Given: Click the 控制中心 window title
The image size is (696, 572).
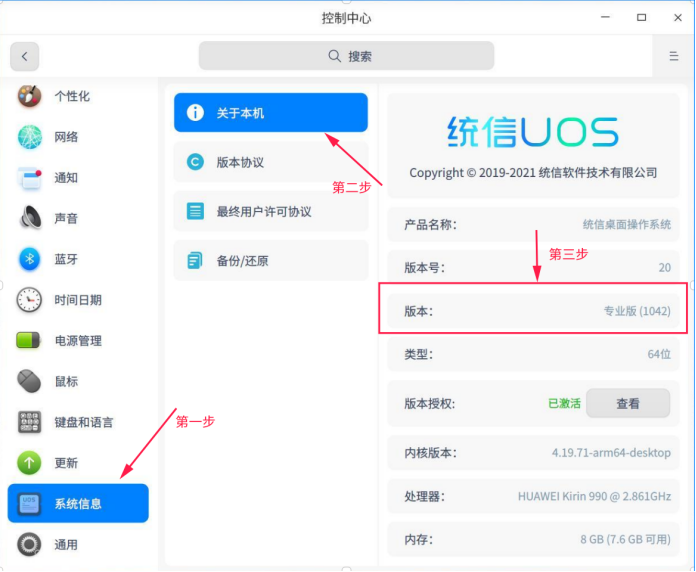Looking at the screenshot, I should (x=346, y=18).
